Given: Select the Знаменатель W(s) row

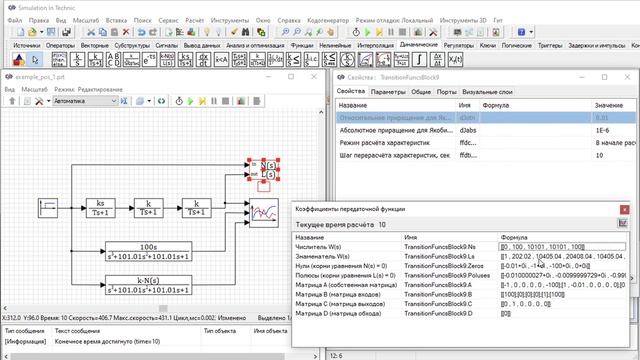Looking at the screenshot, I should [460, 256].
